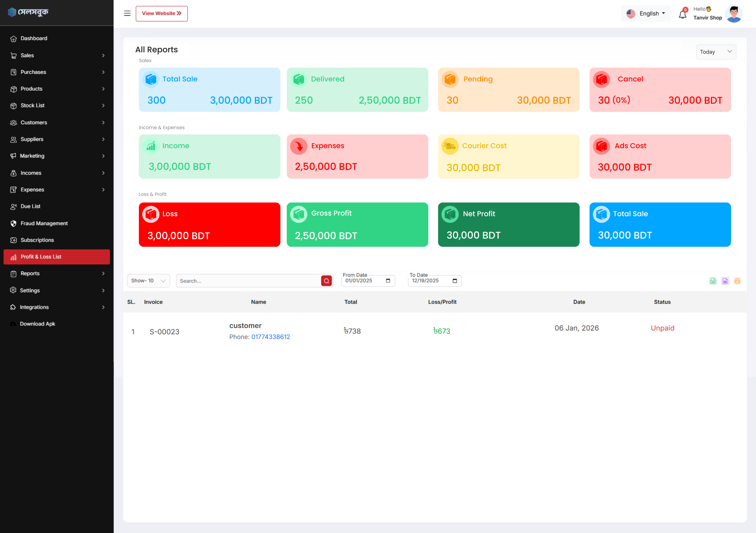
Task: Open Fraud Management in sidebar
Action: (44, 223)
